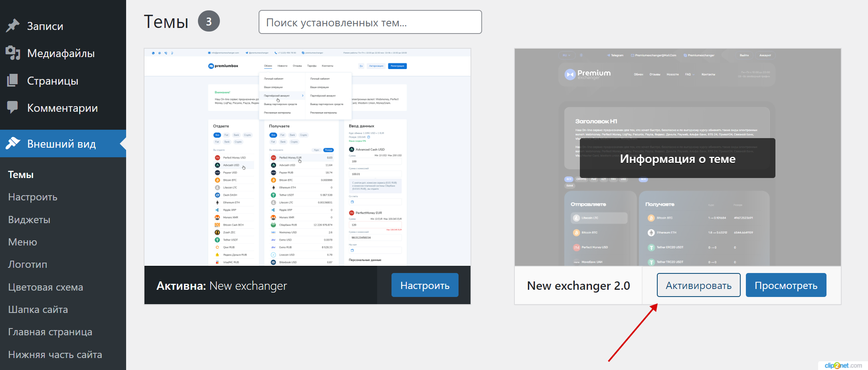Click the paintbrush icon for Внешний вид

point(13,143)
